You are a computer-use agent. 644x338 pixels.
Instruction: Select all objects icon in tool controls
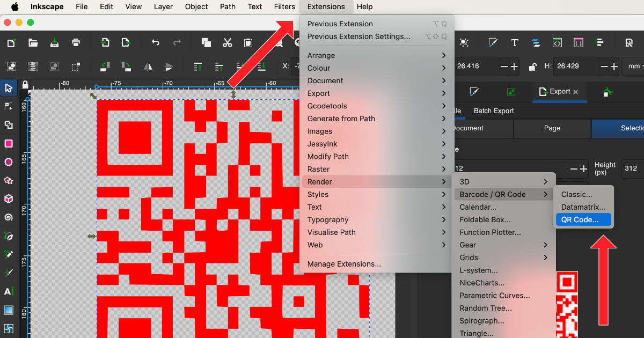pos(11,67)
